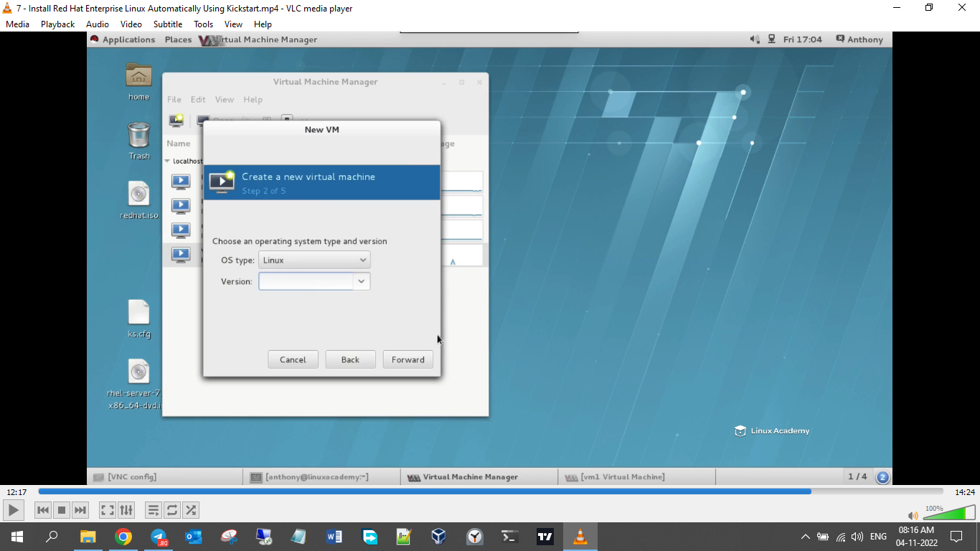Open the VLC Tools menu

point(204,24)
